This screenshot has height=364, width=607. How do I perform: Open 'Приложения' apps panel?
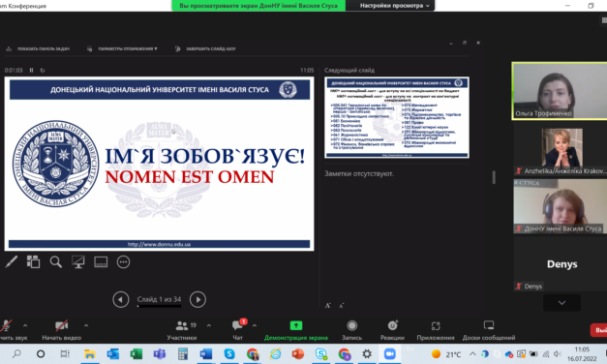click(x=436, y=330)
